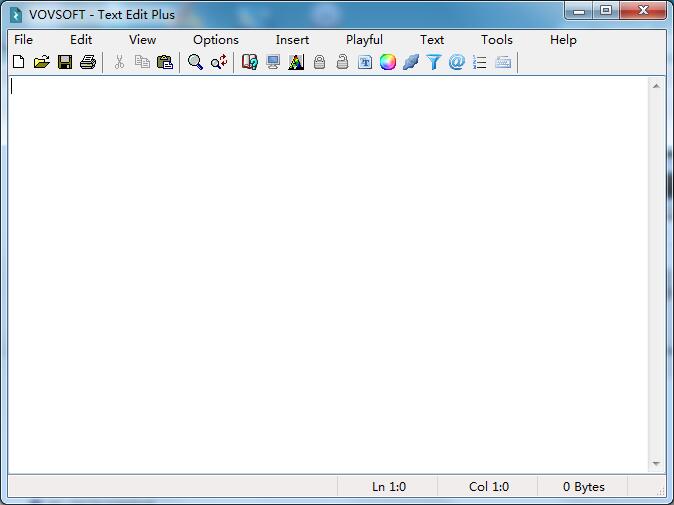Open the Help menu
Viewport: 674px width, 505px height.
(x=563, y=40)
